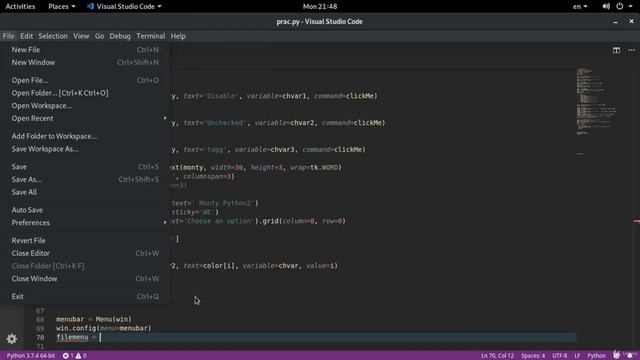Click Python language mode in status bar

[596, 356]
